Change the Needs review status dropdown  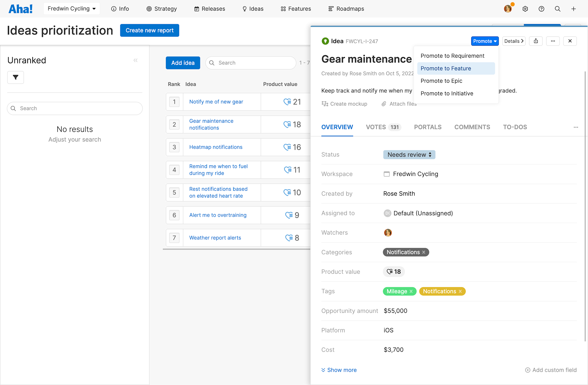pos(409,155)
